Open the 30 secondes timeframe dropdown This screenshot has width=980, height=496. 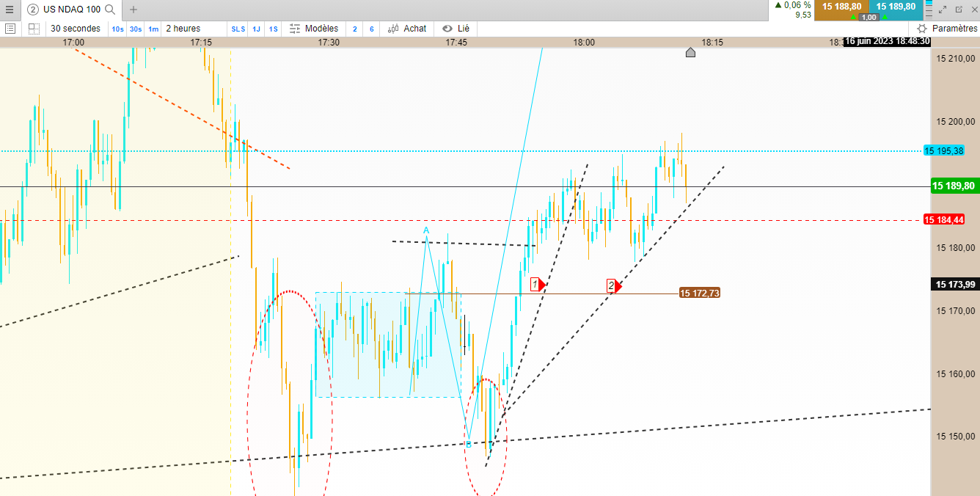click(x=75, y=29)
